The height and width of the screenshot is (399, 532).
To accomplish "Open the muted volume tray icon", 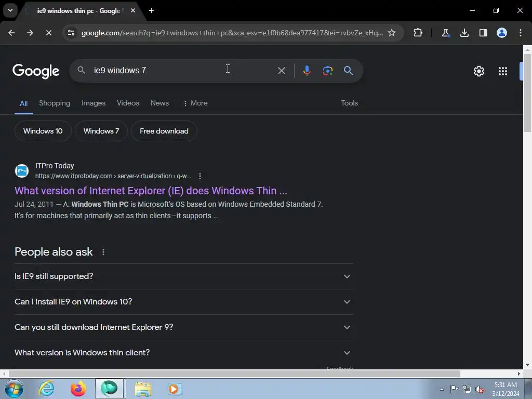I will point(480,389).
